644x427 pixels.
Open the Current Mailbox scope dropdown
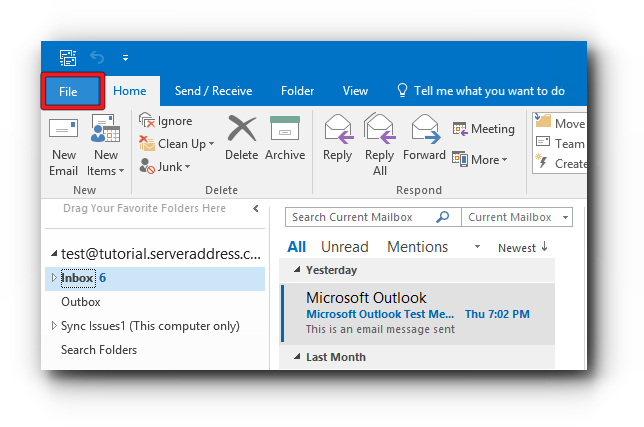pos(517,217)
